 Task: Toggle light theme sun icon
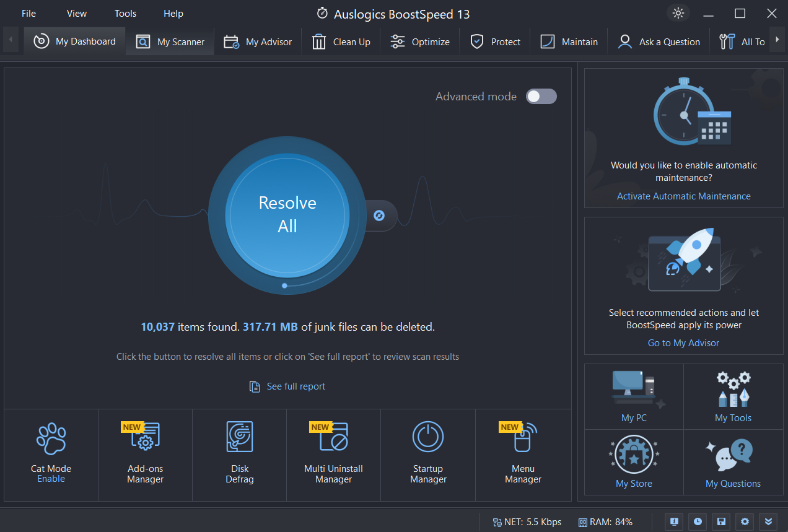(x=678, y=13)
